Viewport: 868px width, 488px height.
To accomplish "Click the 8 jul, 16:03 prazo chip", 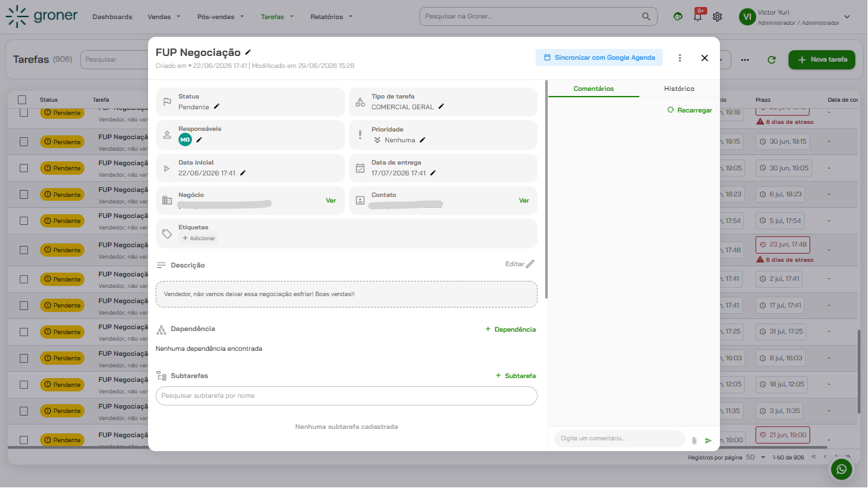I will coord(780,358).
